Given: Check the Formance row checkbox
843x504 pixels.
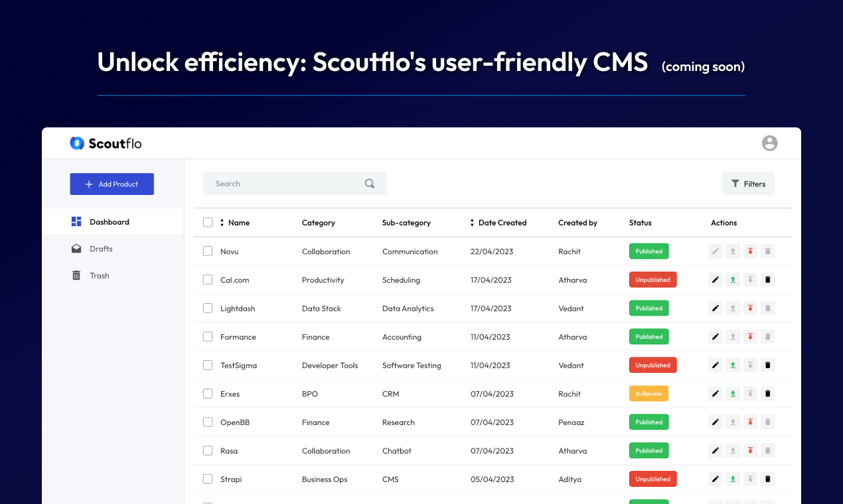Looking at the screenshot, I should pyautogui.click(x=208, y=337).
